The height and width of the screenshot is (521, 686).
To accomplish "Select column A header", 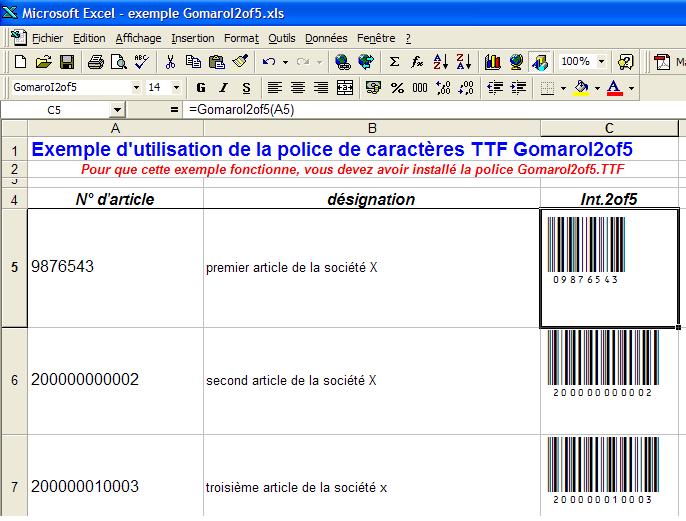I will (x=116, y=128).
